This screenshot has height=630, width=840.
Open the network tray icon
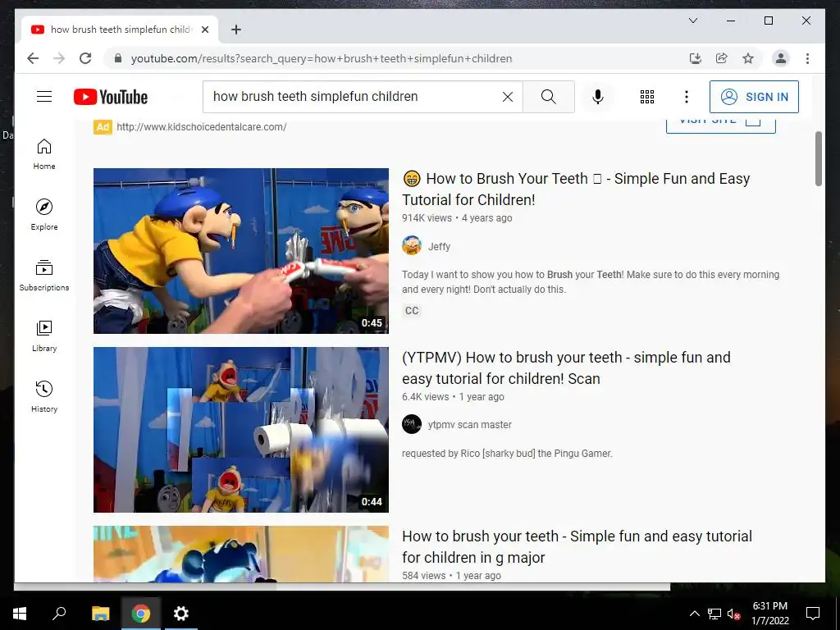point(714,614)
